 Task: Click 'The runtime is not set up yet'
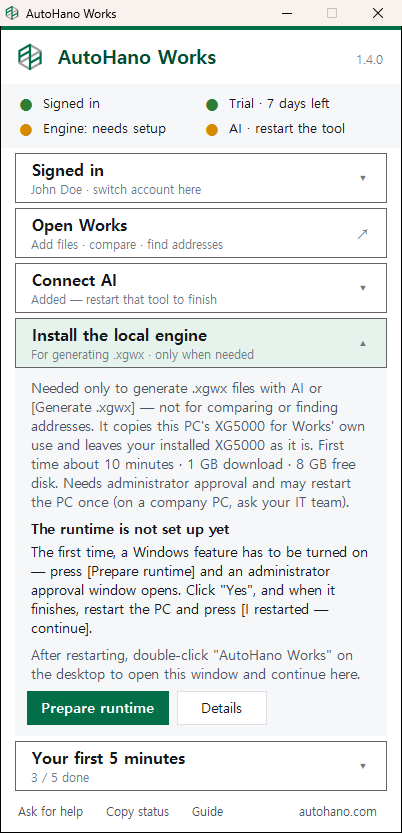coord(130,529)
